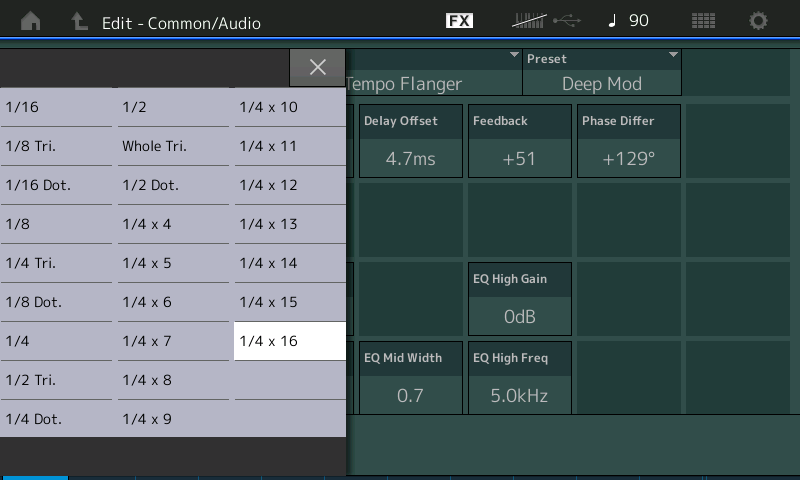Click the exit up-arrow icon
Image resolution: width=800 pixels, height=480 pixels.
(x=79, y=21)
